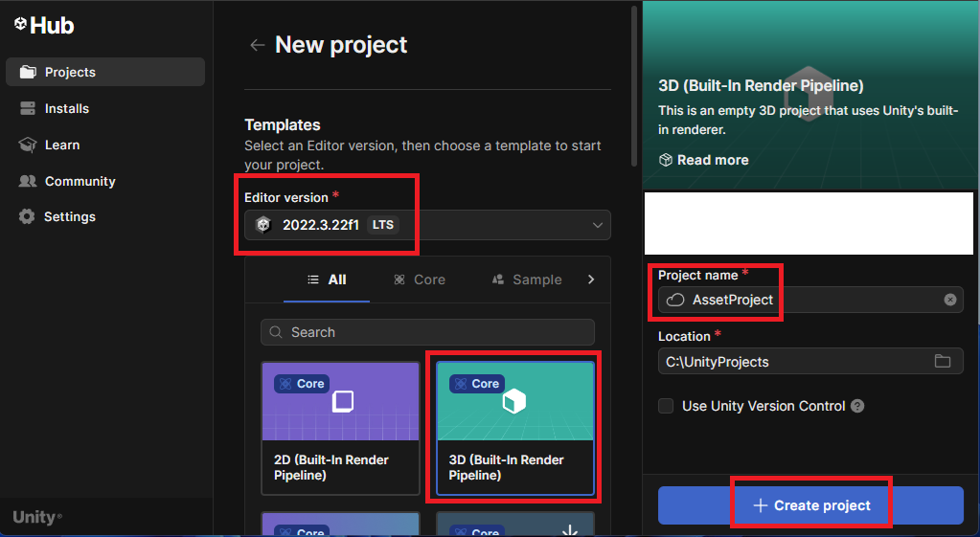Browse location with the folder icon
This screenshot has height=537, width=980.
point(943,361)
